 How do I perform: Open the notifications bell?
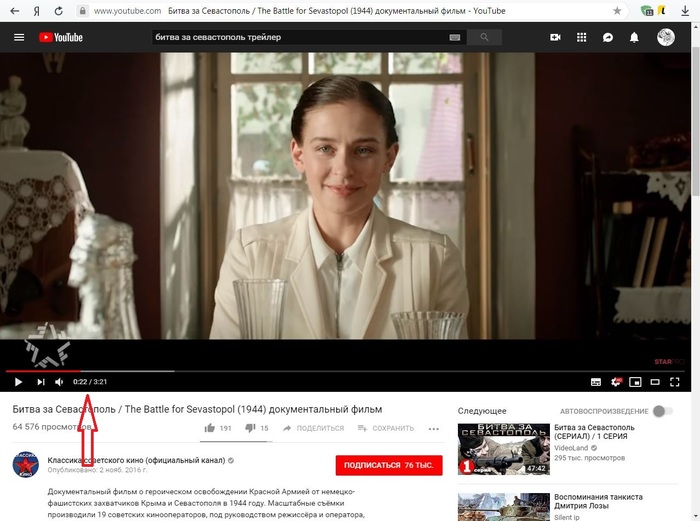pyautogui.click(x=634, y=37)
